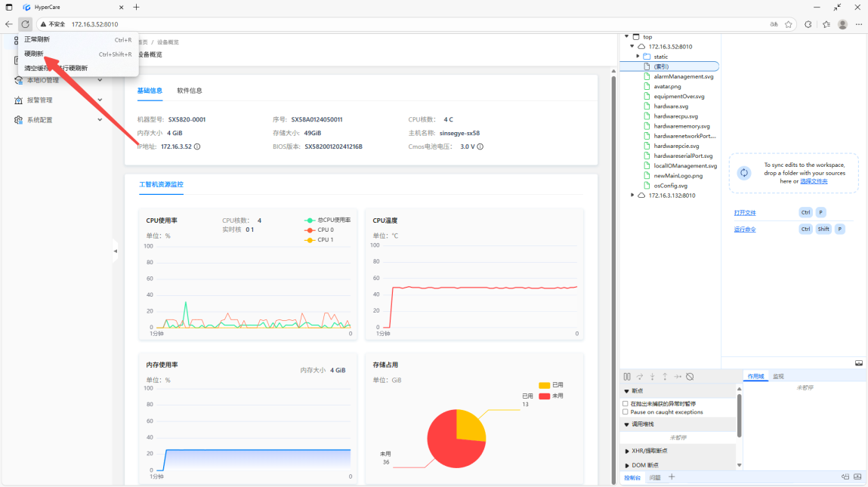Check Pause on caught exceptions
The height and width of the screenshot is (487, 868).
click(x=626, y=412)
